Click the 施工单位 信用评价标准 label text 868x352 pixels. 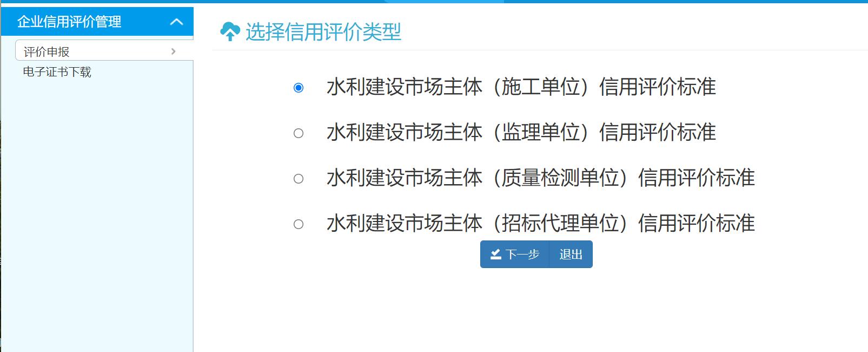coord(521,87)
